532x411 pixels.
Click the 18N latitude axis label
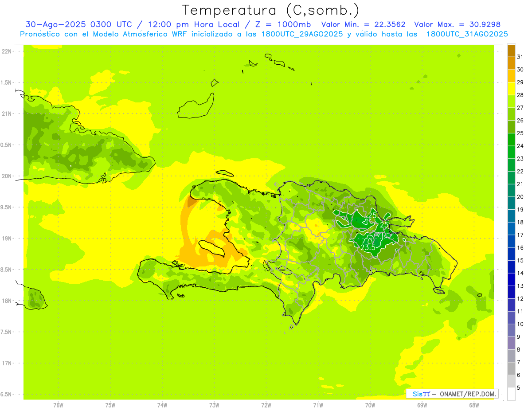click(x=8, y=301)
